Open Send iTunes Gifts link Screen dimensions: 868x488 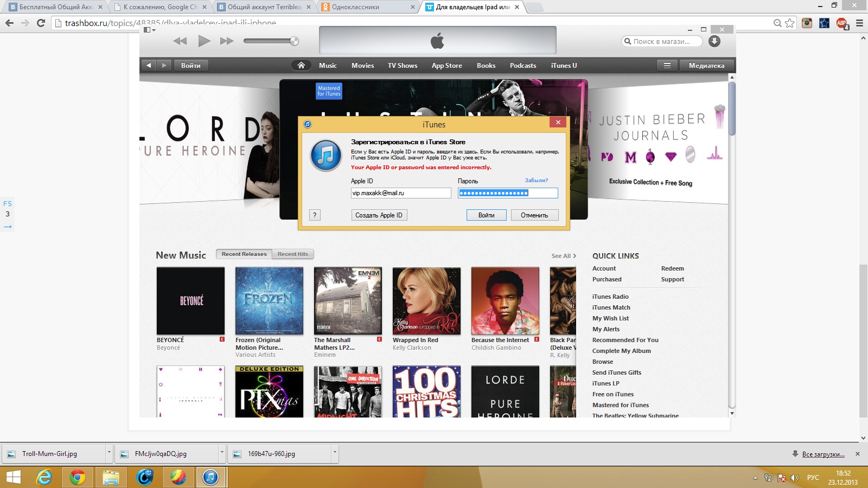click(617, 373)
